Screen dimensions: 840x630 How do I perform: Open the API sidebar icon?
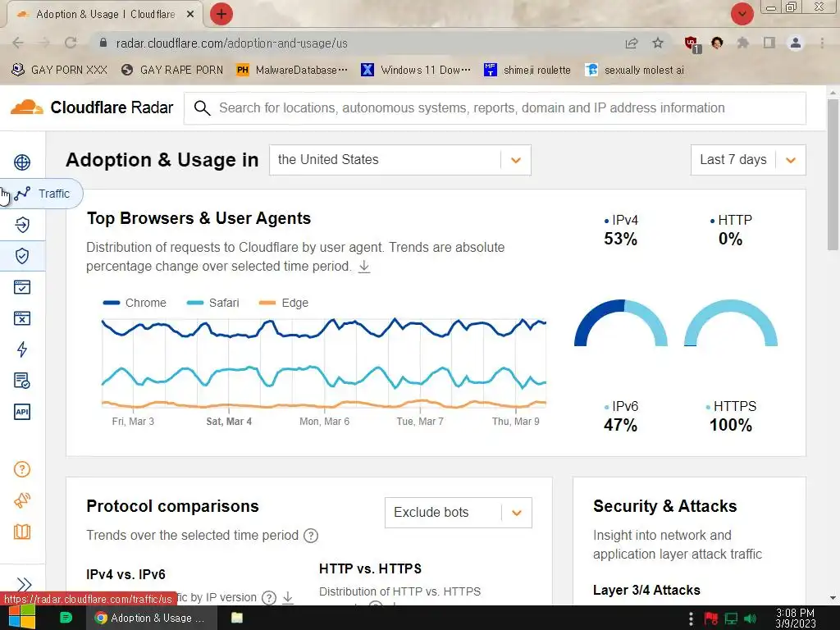[x=22, y=412]
